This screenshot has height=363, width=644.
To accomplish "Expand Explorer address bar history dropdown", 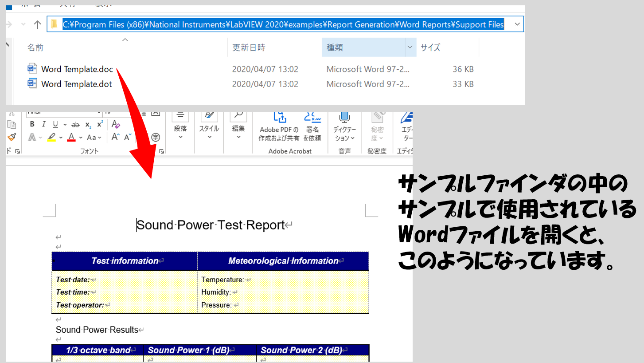I will click(x=517, y=24).
